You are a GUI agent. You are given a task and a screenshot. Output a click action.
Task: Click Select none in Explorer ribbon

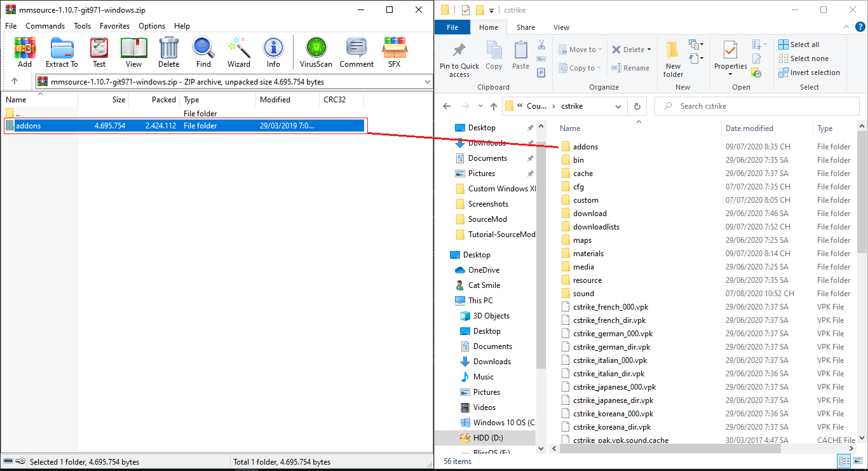pos(803,58)
